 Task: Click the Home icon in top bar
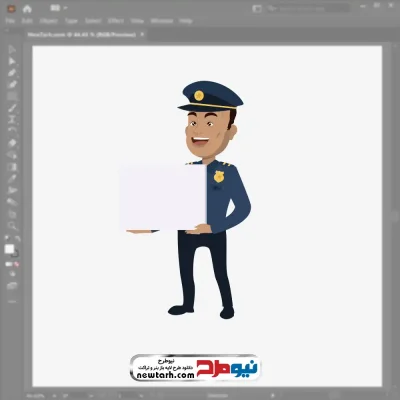[x=27, y=9]
